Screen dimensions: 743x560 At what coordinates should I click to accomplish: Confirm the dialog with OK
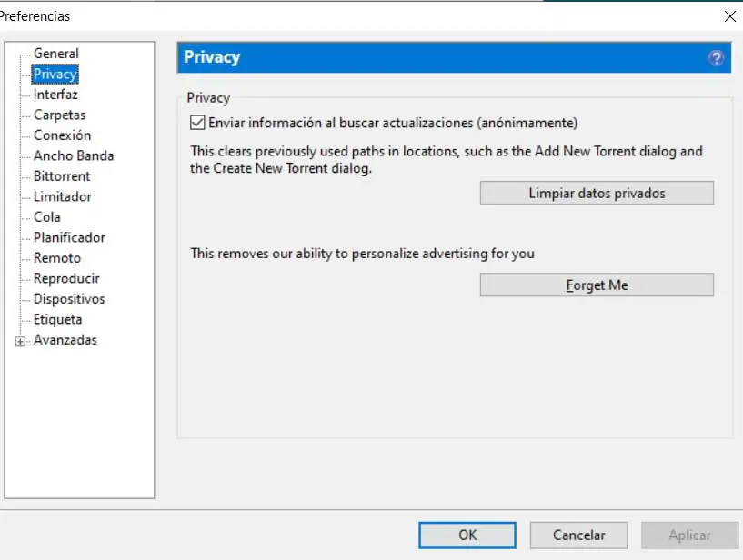point(467,535)
